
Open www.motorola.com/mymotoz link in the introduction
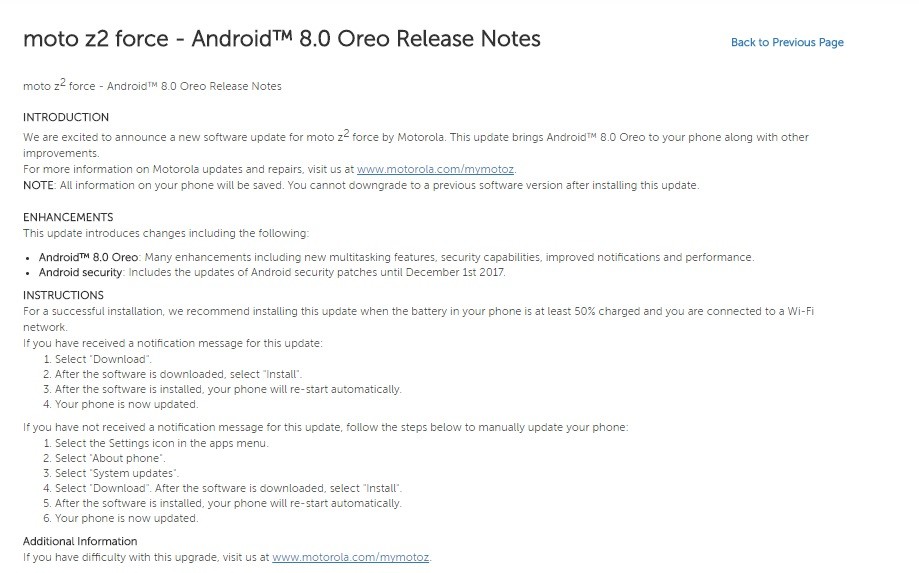(435, 169)
